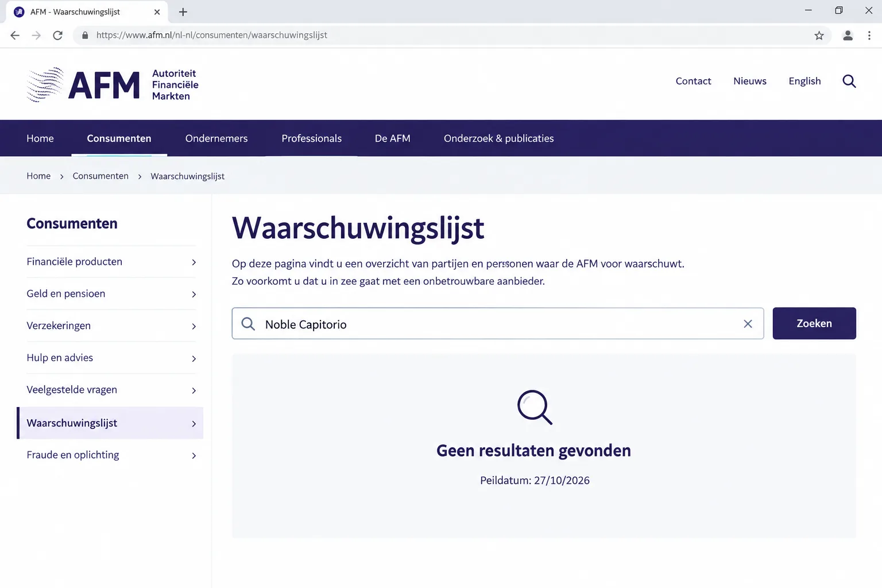Bookmark this page with the star icon

coord(819,36)
